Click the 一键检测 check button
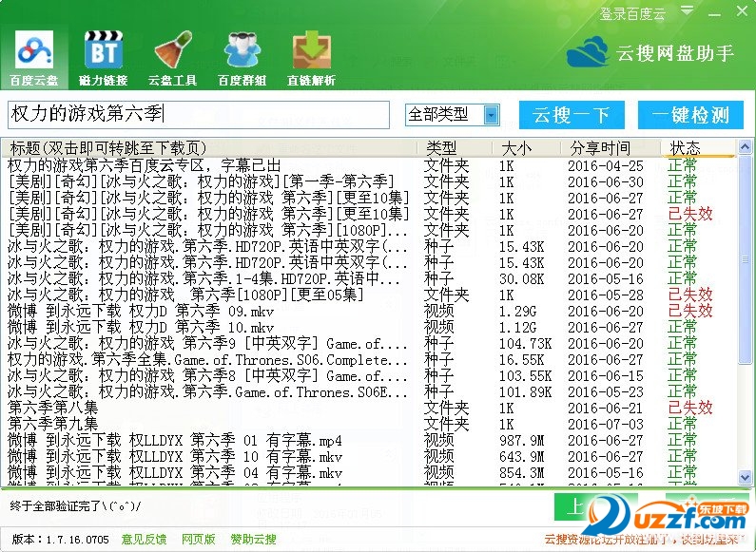Screen dimensions: 756x552 [690, 115]
